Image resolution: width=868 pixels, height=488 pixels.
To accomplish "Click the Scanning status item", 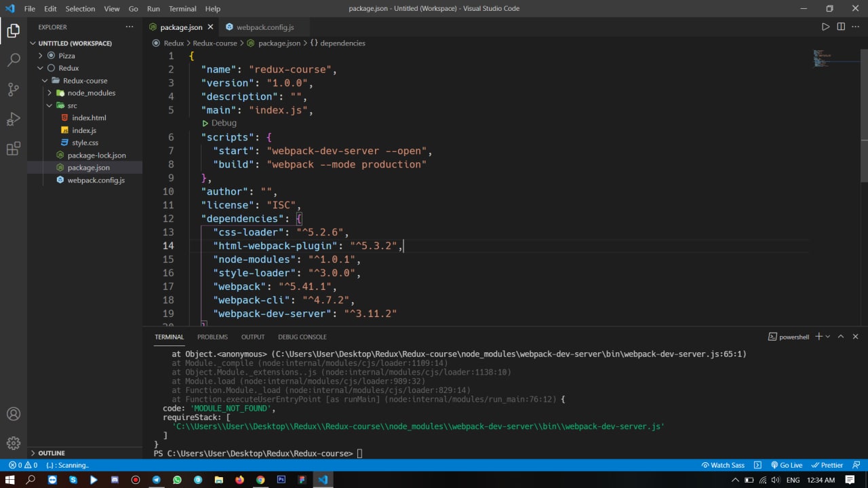I will [67, 465].
